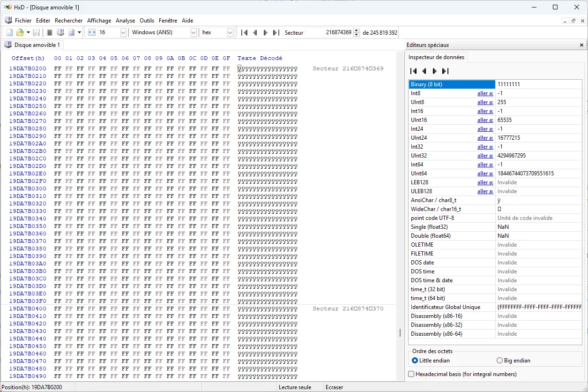Click offset row 19DA7B0400

[x=28, y=309]
